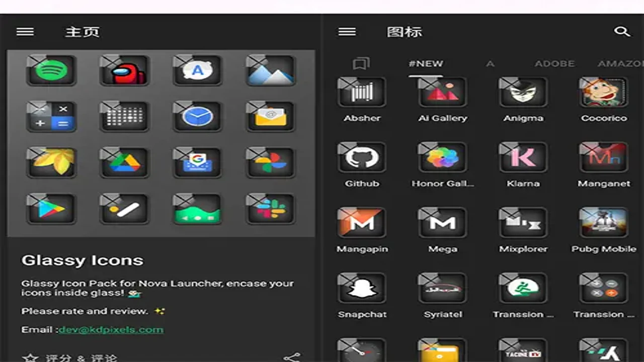Screen dimensions: 644x362
Task: Open the hamburger menu beside 图标
Action: [x=347, y=32]
